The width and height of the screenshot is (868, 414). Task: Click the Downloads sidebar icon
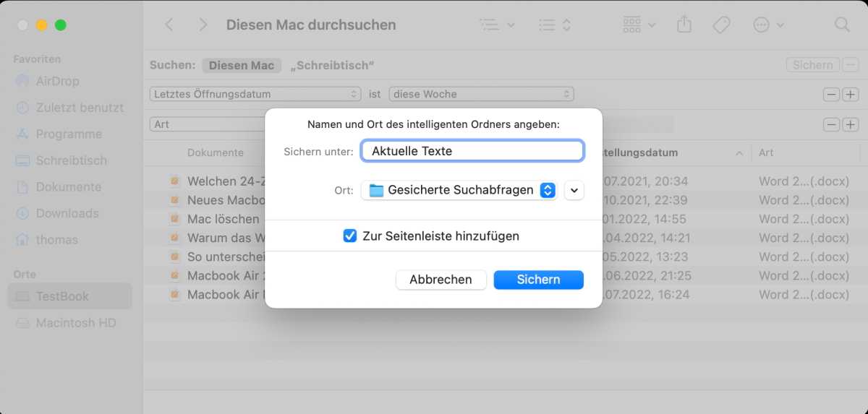(23, 213)
